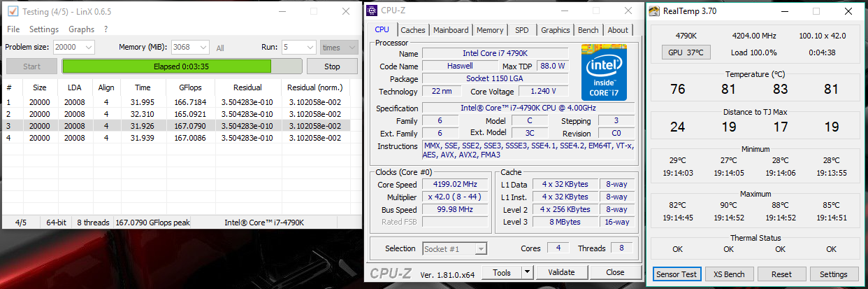
Task: Open the Graphs menu in LinX
Action: [81, 29]
